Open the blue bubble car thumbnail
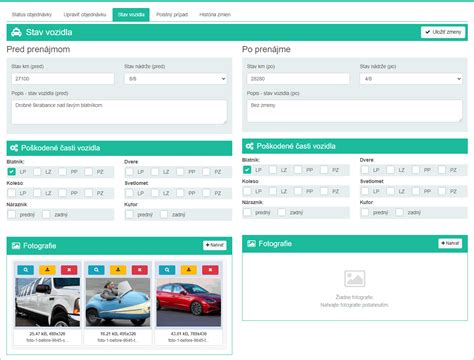 (x=118, y=302)
